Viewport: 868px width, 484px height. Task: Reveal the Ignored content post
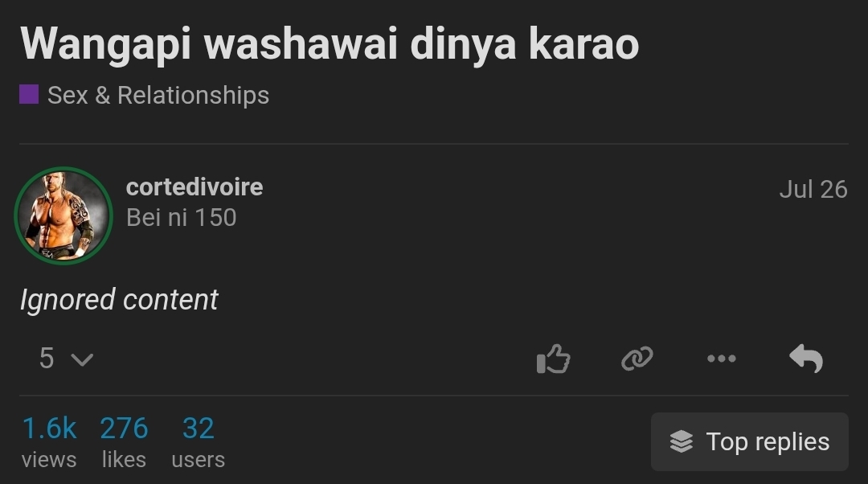119,300
